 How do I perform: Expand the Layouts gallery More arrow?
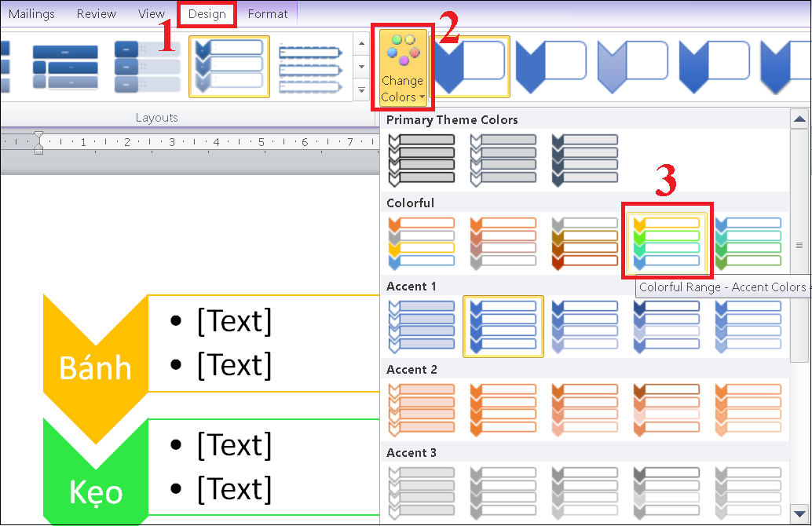tap(361, 90)
